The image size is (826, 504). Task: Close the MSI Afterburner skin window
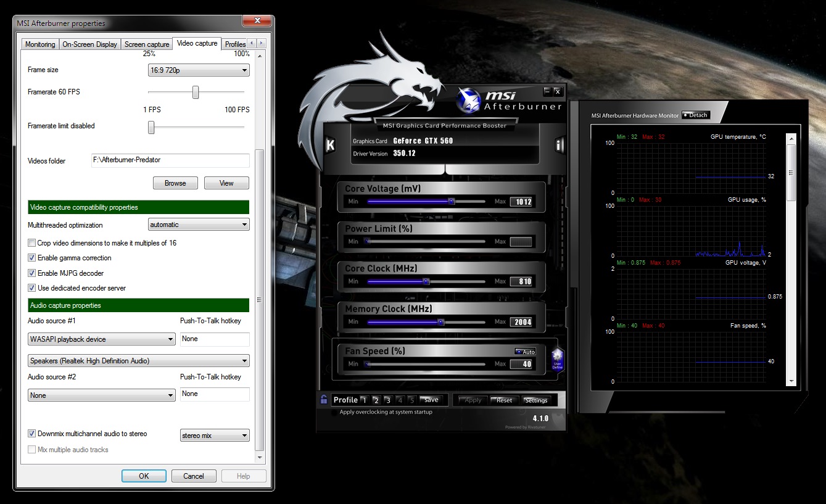(557, 91)
